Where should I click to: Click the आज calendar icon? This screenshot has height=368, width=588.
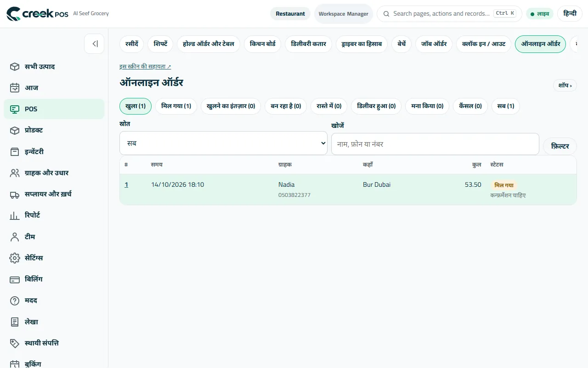[x=15, y=88]
